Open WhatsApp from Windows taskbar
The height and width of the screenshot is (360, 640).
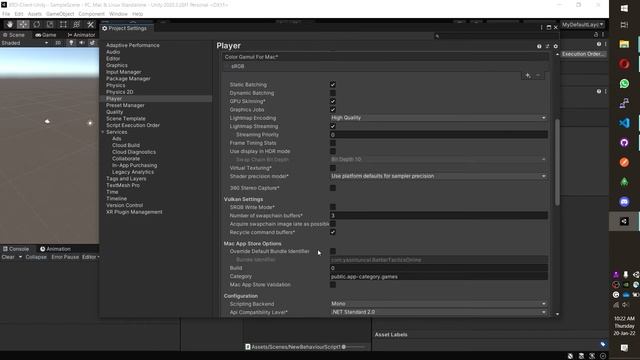(x=624, y=84)
